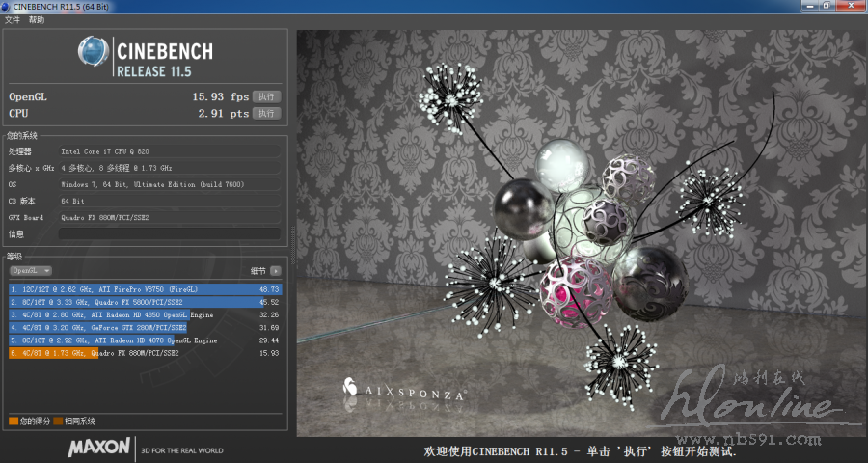
Task: Open the 文件 menu
Action: pos(13,19)
